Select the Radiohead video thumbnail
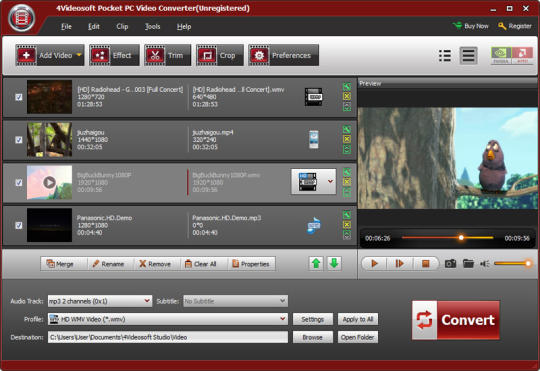The height and width of the screenshot is (371, 540). pos(50,97)
